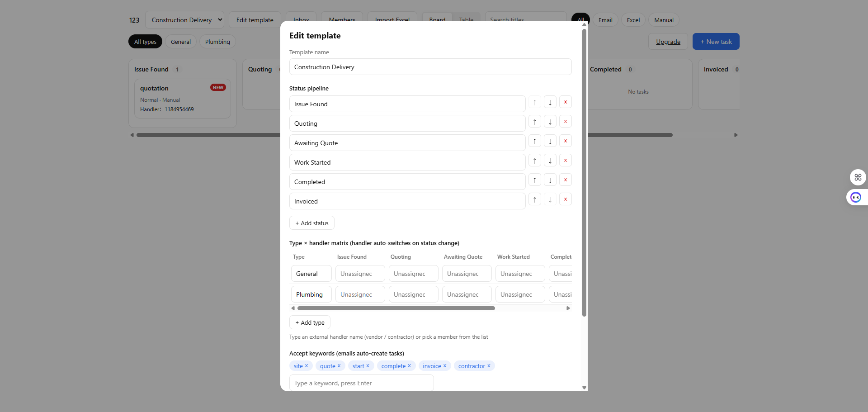
Task: Delete the Completed status row
Action: [x=565, y=180]
